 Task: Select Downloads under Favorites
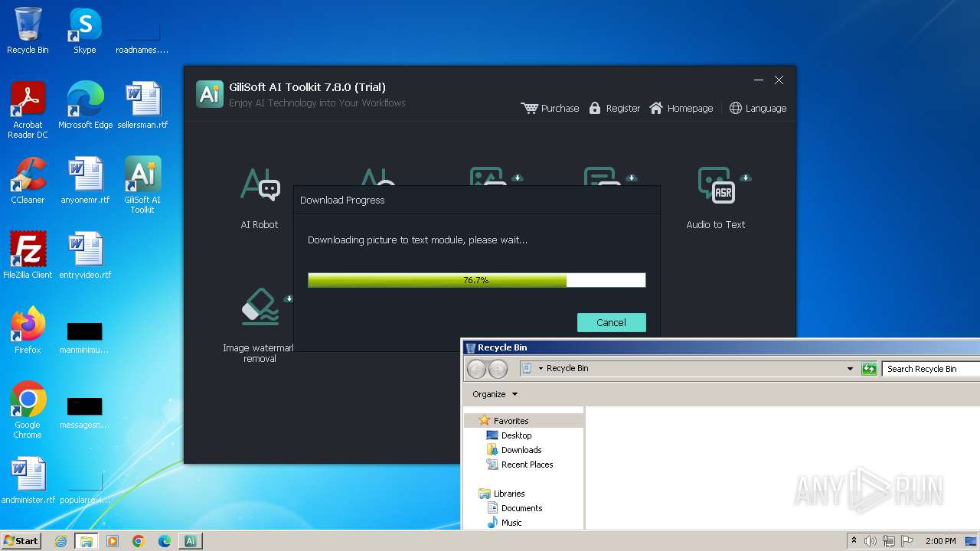point(521,450)
